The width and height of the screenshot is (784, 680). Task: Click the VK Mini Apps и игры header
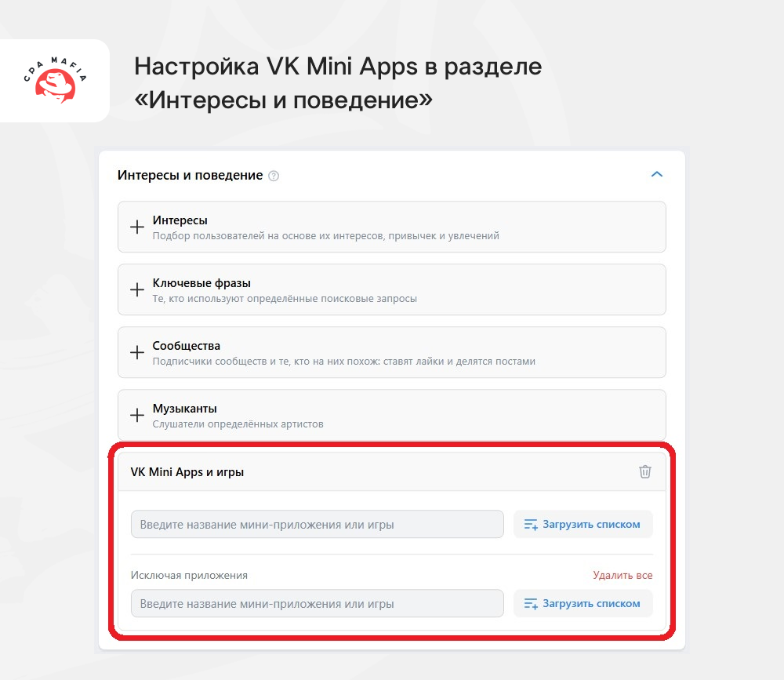(x=187, y=472)
